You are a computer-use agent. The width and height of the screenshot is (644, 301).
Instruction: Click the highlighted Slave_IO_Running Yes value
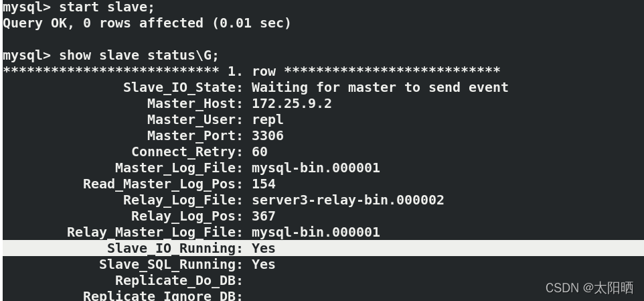tap(263, 248)
